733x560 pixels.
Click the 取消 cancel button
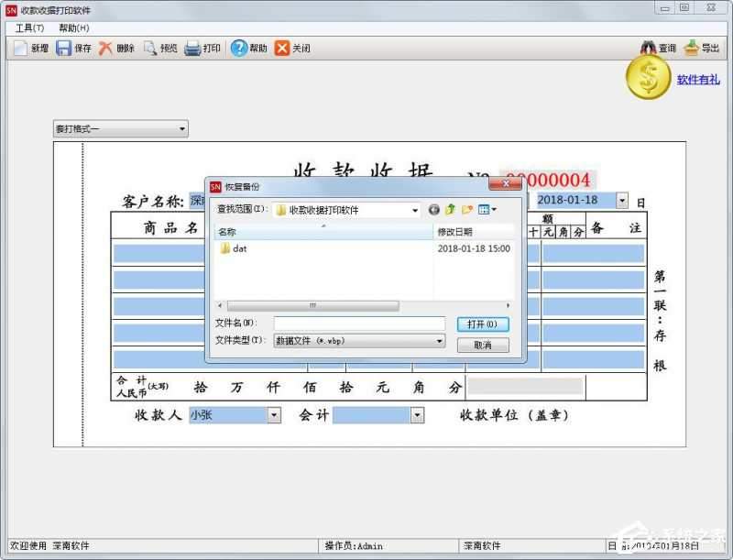[x=482, y=345]
